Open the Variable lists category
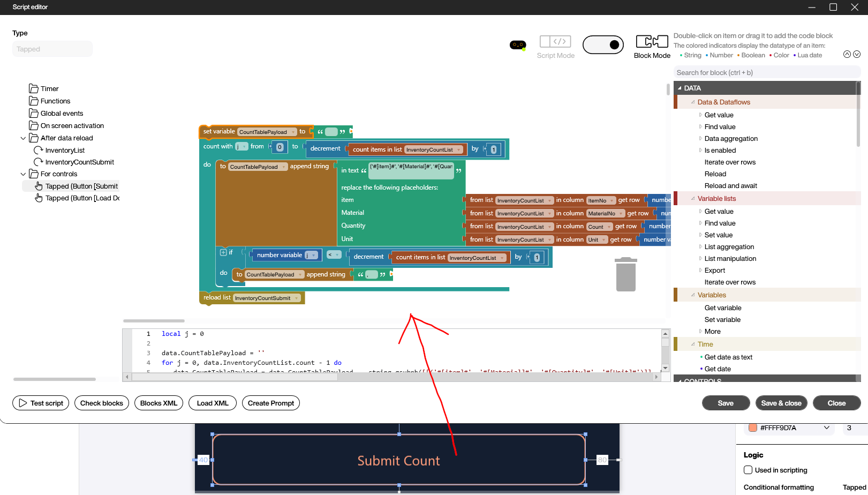Image resolution: width=868 pixels, height=495 pixels. pyautogui.click(x=716, y=199)
